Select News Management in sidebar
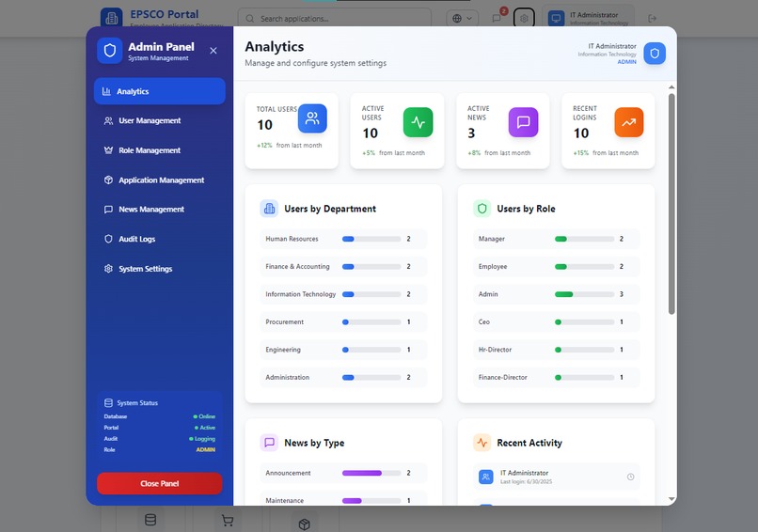This screenshot has height=532, width=758. coord(160,210)
